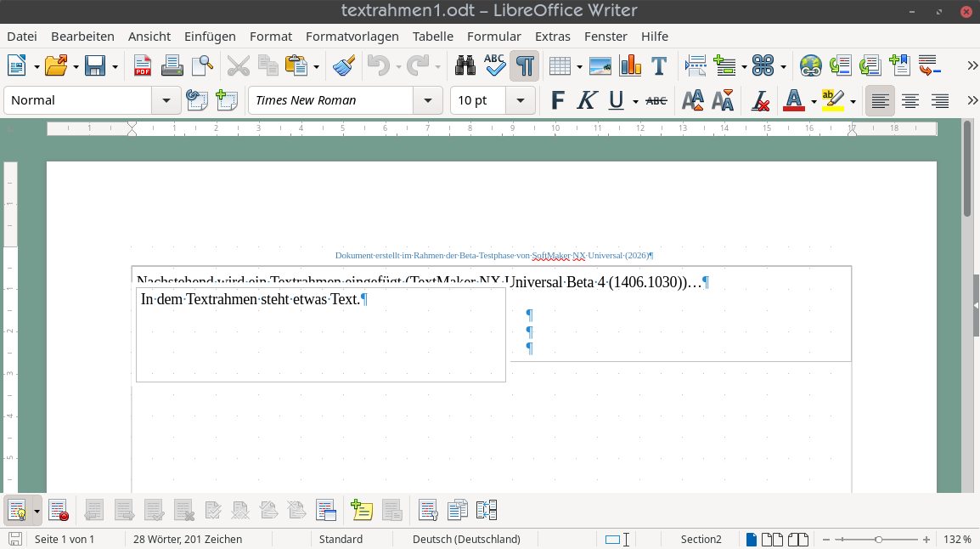
Task: Activate Clone Formatting paintbrush
Action: coord(344,65)
